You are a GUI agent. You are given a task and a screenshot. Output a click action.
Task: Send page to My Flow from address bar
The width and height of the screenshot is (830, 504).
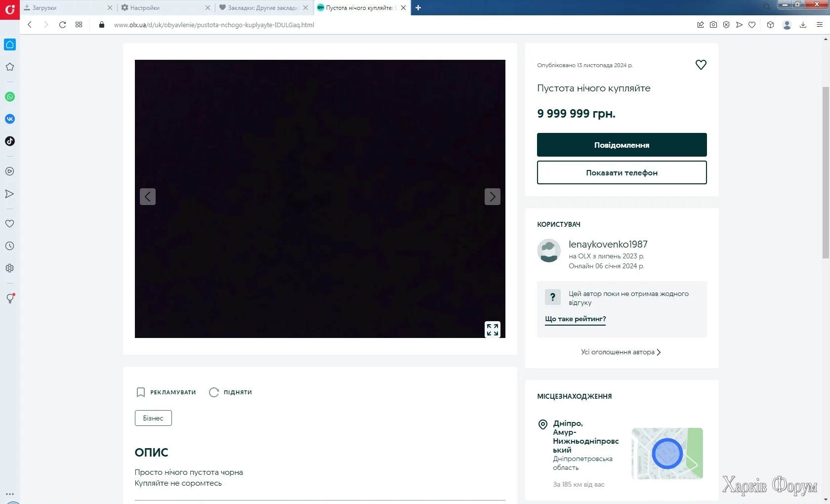(x=739, y=25)
